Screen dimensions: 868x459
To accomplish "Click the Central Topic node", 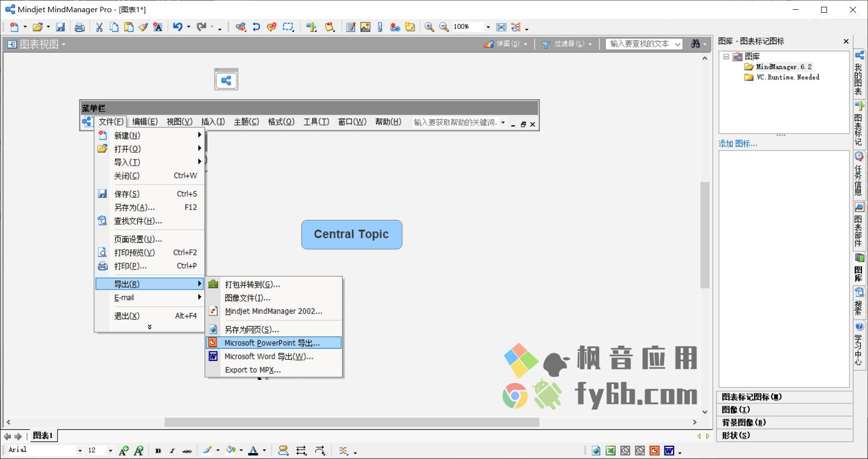I will 351,234.
